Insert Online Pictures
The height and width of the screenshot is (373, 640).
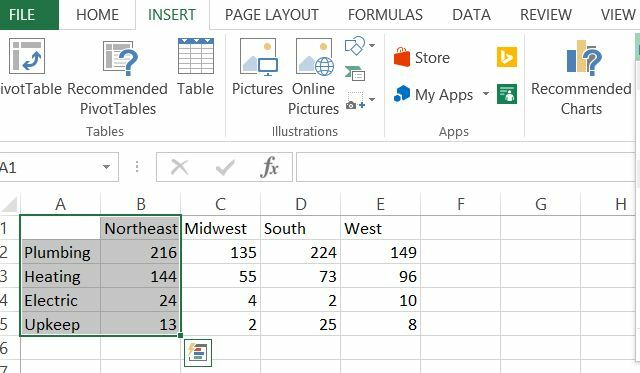(x=313, y=78)
